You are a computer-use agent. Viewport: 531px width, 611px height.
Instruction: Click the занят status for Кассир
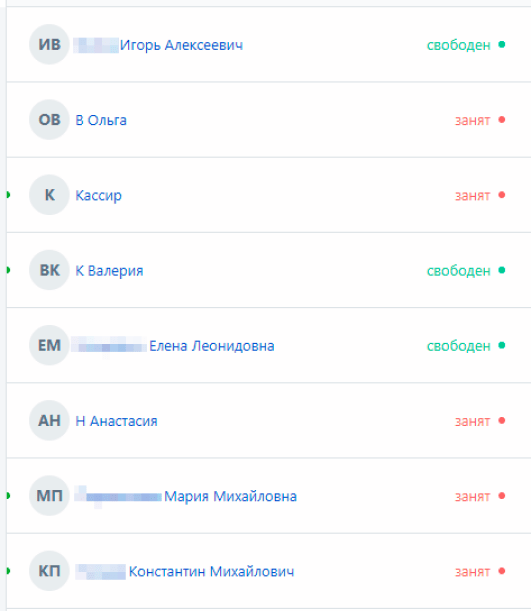[473, 196]
